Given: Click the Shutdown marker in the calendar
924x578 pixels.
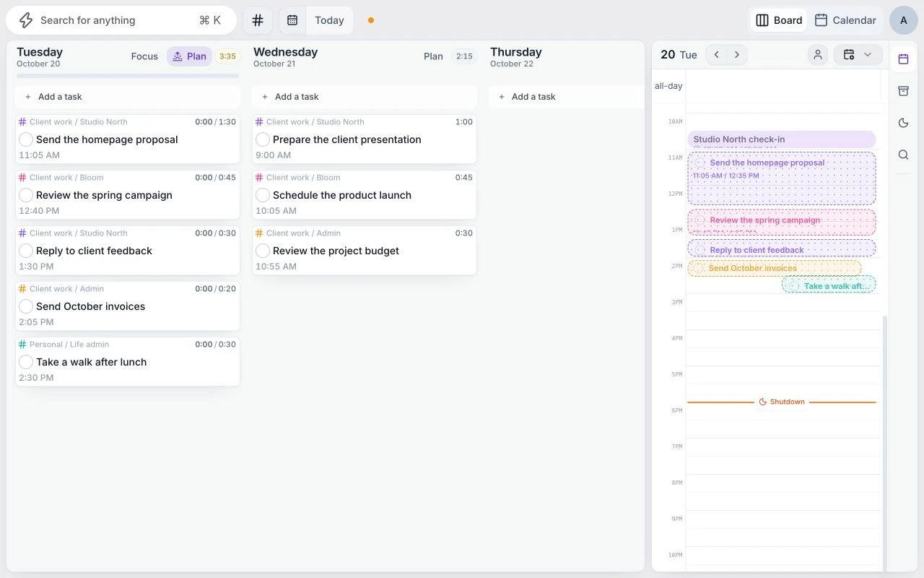Looking at the screenshot, I should (782, 402).
